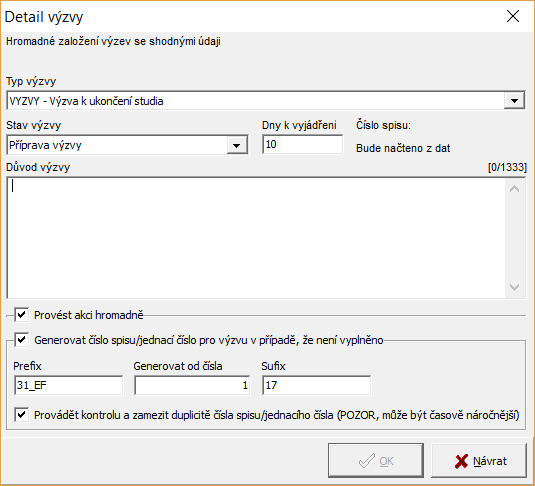
Task: Select the Generovat od čísla field
Action: coord(192,385)
